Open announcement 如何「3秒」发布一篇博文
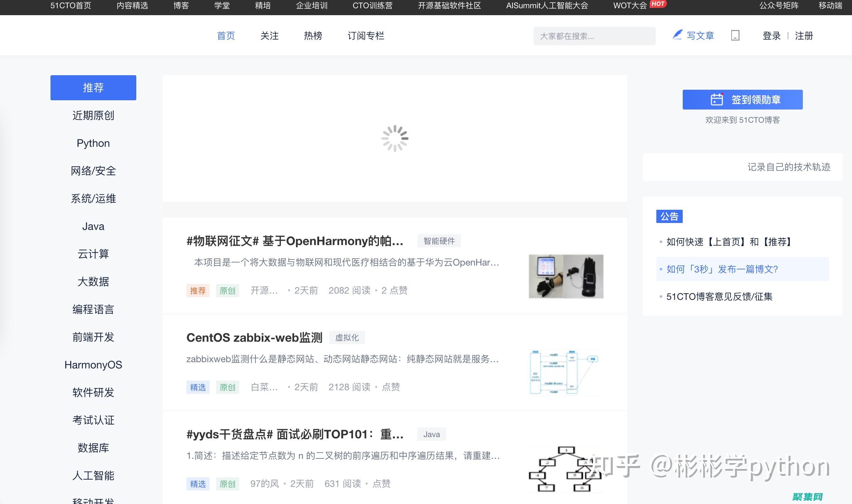 pyautogui.click(x=721, y=269)
